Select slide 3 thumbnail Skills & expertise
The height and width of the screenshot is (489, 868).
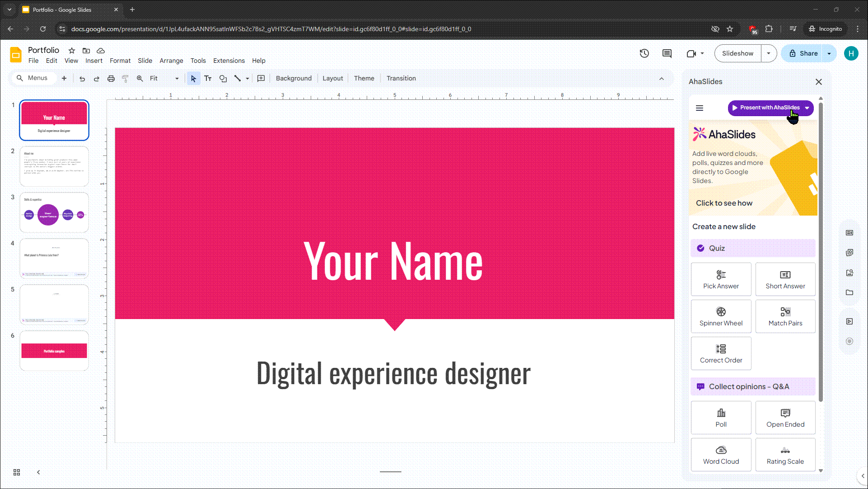[x=54, y=212]
